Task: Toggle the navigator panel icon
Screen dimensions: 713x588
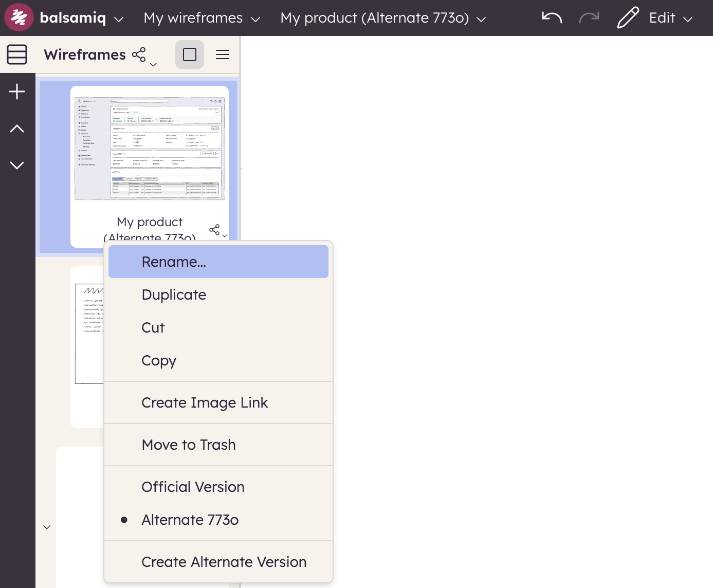Action: pyautogui.click(x=17, y=54)
